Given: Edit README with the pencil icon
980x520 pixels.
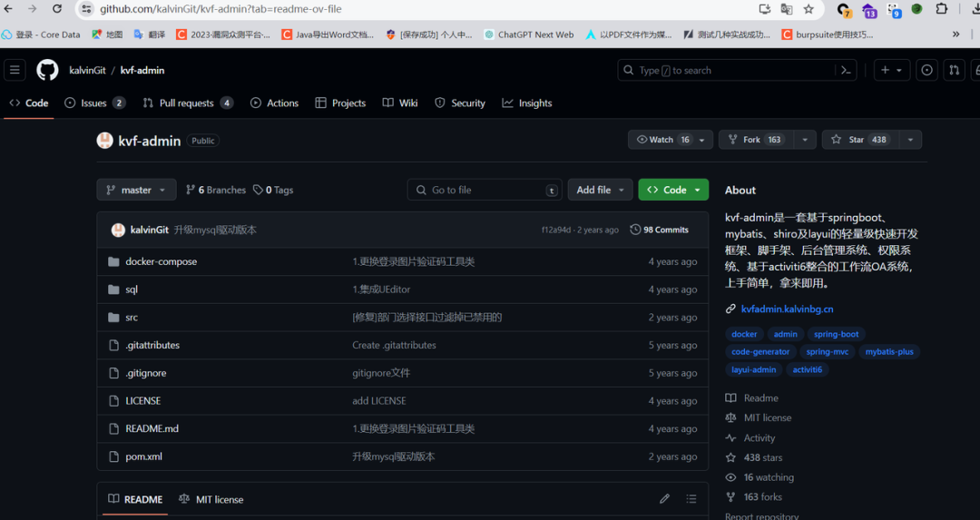Looking at the screenshot, I should tap(664, 499).
